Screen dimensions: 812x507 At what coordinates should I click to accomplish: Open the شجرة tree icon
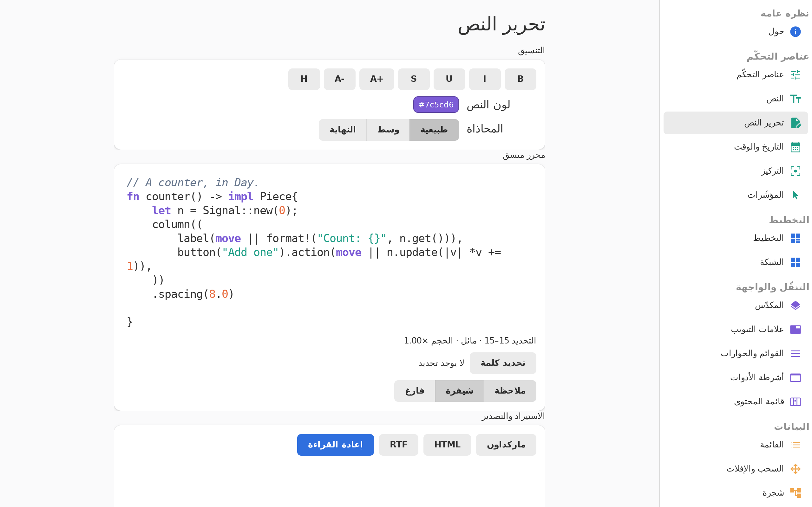795,493
